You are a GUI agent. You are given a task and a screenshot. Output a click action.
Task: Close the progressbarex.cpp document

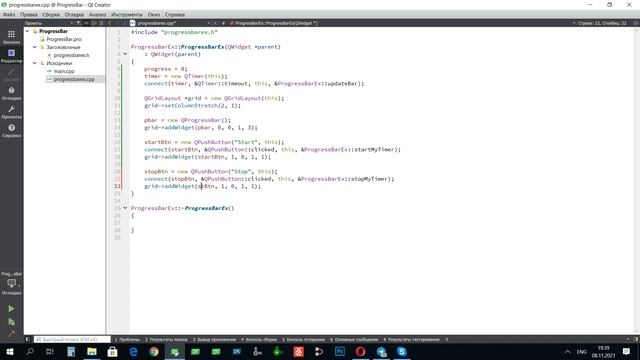coord(215,23)
